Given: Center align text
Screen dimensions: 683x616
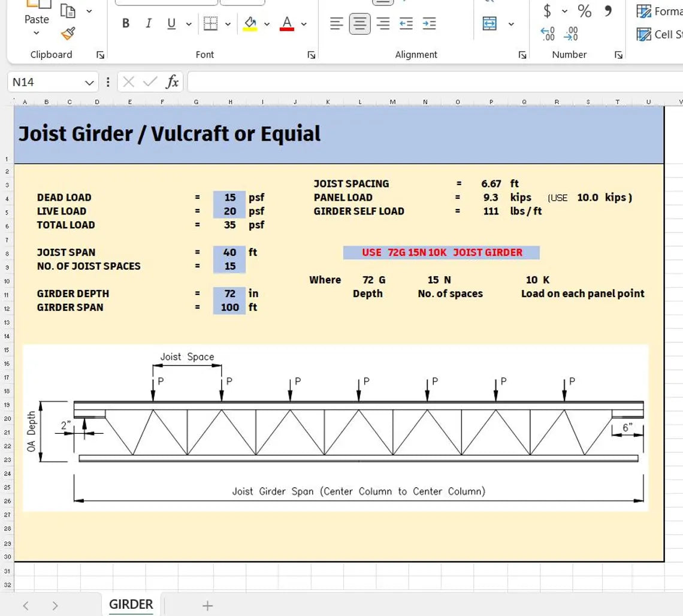Looking at the screenshot, I should pos(360,23).
